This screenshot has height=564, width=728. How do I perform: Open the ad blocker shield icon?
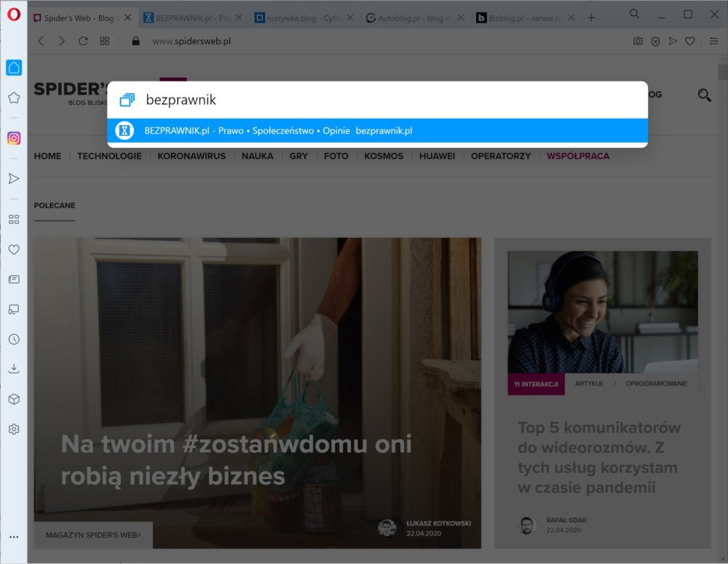(x=655, y=41)
